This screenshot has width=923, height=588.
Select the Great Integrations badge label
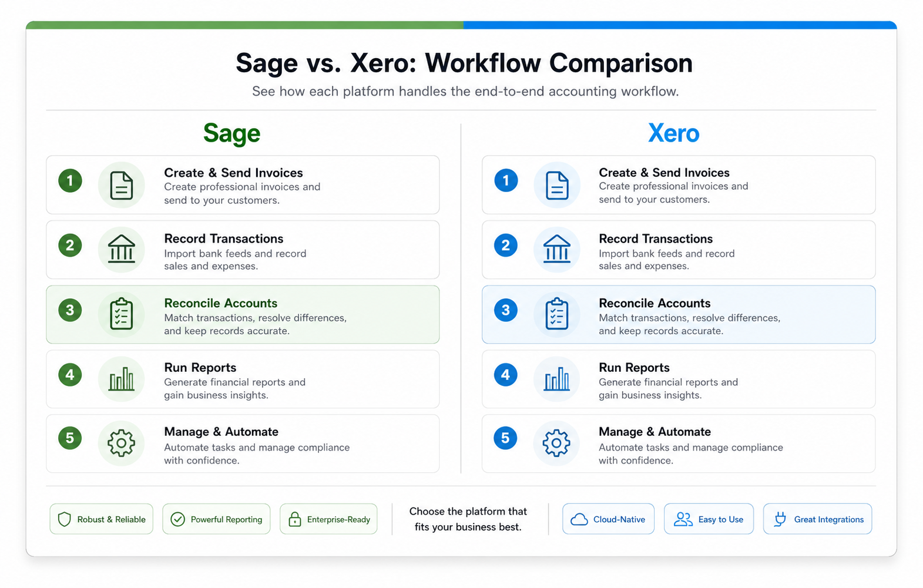tap(829, 520)
